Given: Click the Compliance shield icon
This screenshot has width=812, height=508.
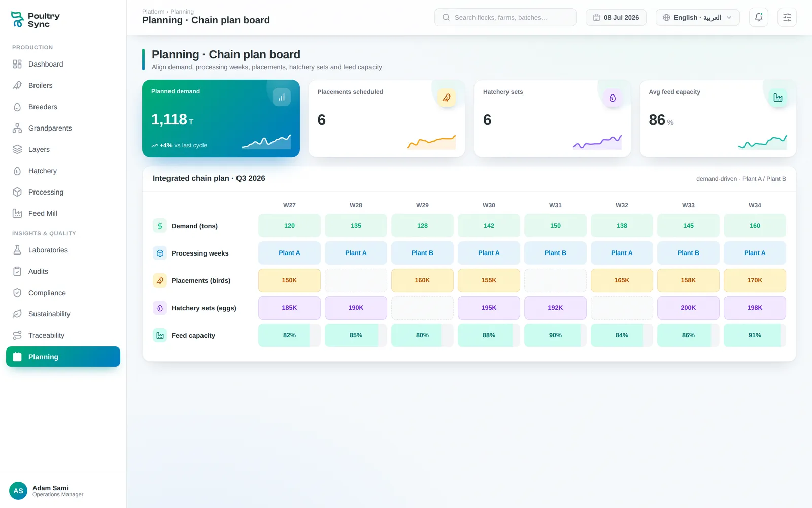Looking at the screenshot, I should (17, 293).
